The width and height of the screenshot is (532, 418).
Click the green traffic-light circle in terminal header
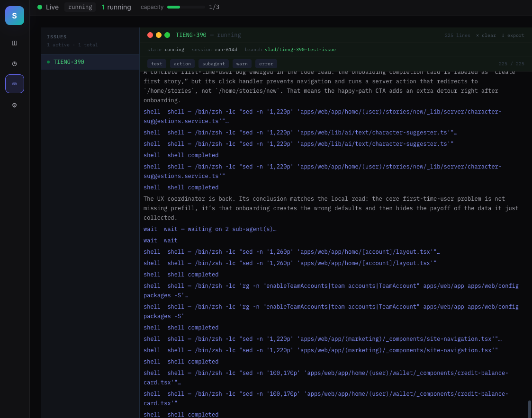(167, 35)
